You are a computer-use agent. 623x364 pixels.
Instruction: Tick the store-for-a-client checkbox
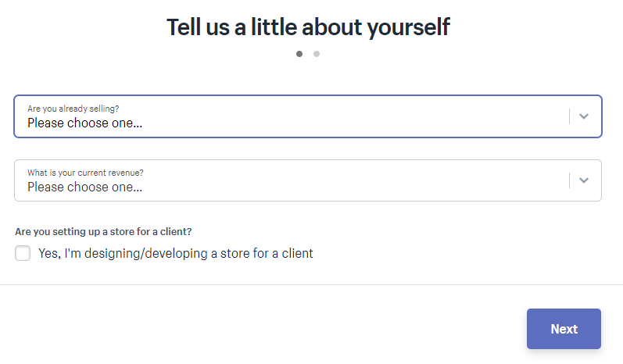(23, 253)
